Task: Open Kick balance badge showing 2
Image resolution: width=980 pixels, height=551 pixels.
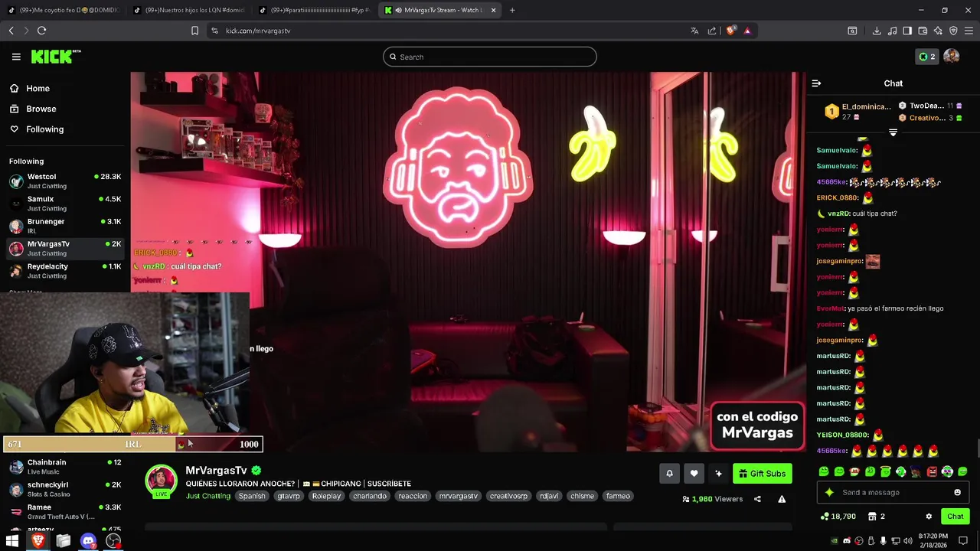Action: tap(926, 57)
